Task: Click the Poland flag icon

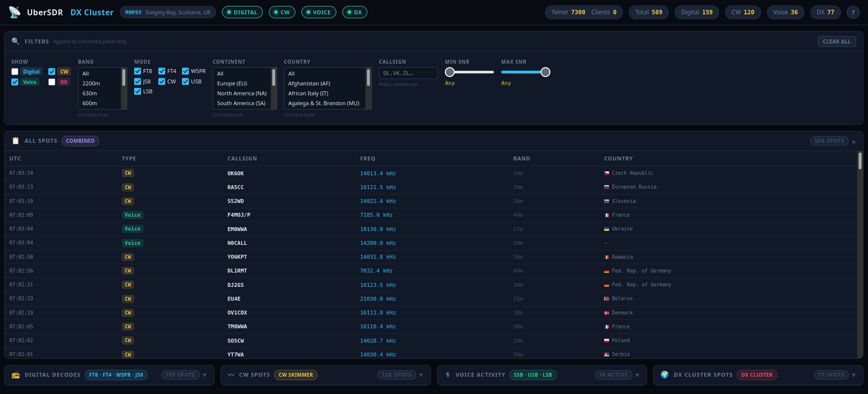Action: (607, 341)
